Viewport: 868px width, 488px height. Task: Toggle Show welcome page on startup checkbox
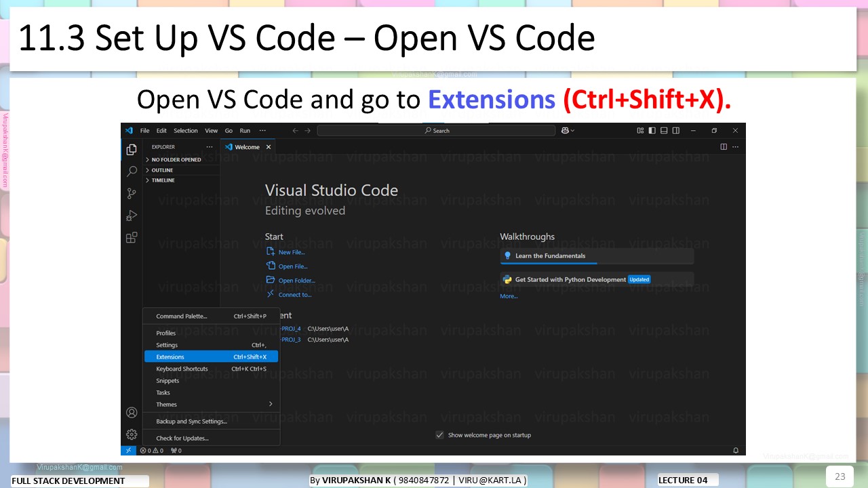(x=439, y=434)
